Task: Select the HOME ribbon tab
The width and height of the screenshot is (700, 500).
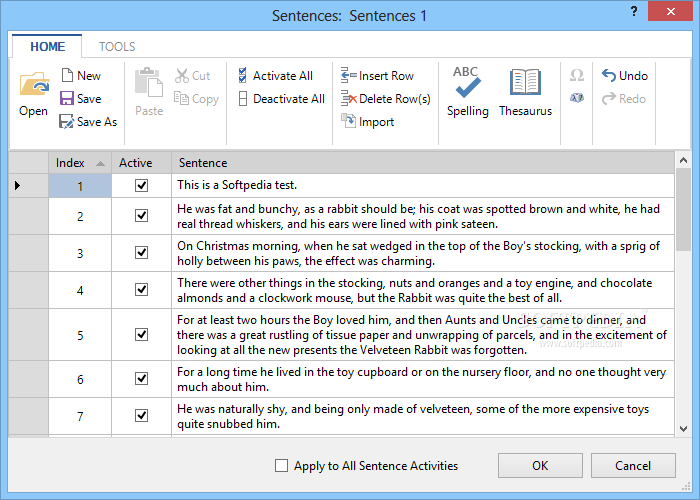Action: coord(47,46)
